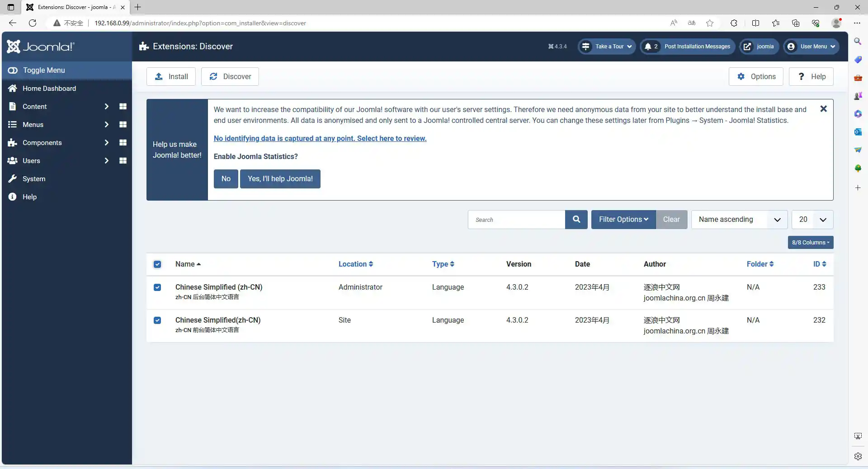Open the System menu item
Image resolution: width=868 pixels, height=469 pixels.
[34, 179]
